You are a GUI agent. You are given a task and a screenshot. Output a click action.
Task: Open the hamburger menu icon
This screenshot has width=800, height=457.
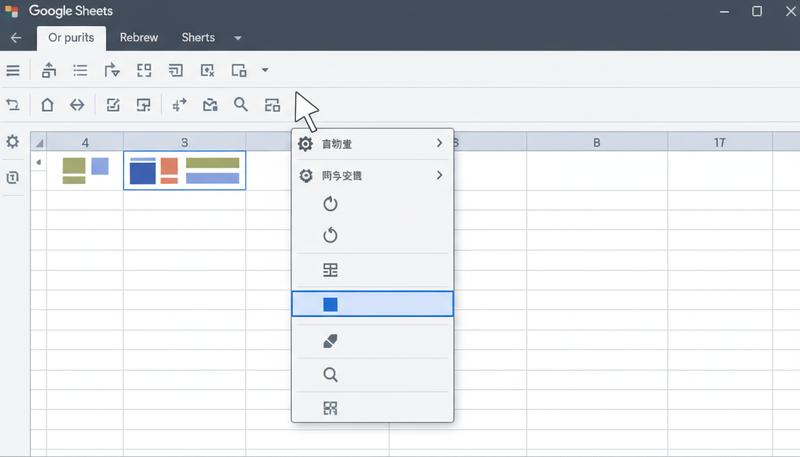(13, 70)
